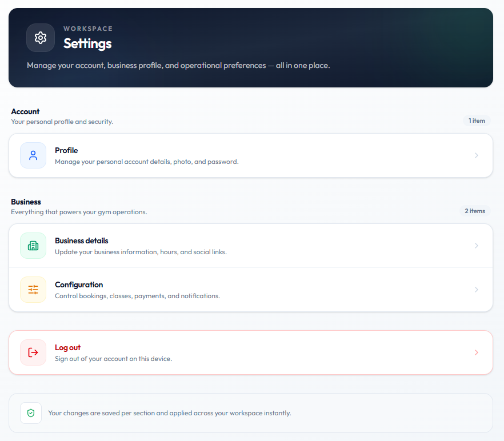The width and height of the screenshot is (504, 441).
Task: Click the Settings page title
Action: (x=87, y=43)
